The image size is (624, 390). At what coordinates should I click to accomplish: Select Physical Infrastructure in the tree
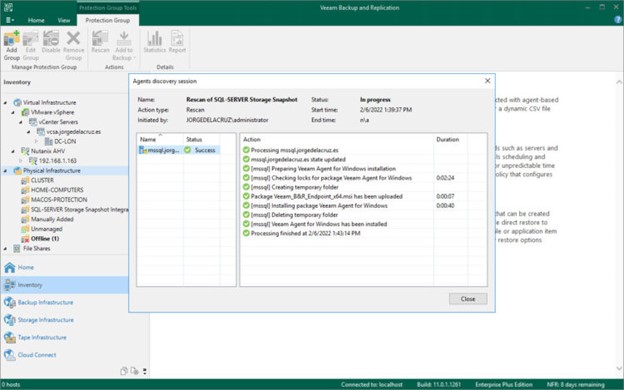(52, 171)
